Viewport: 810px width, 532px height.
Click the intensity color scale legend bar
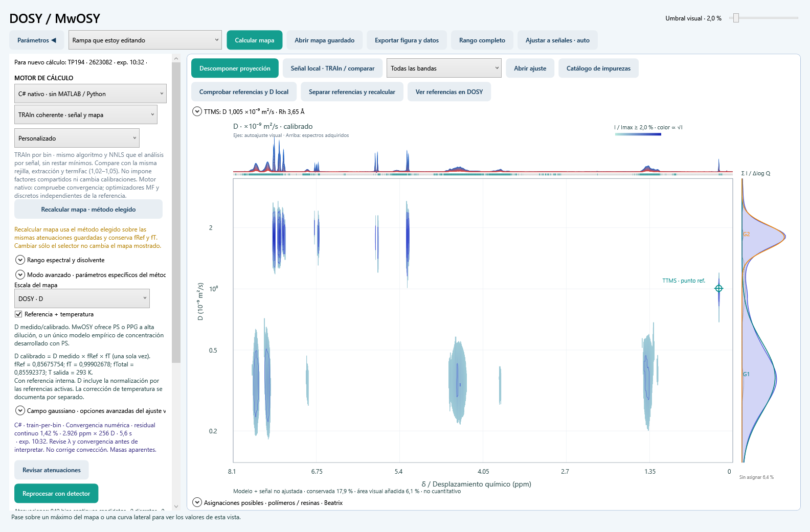pos(638,134)
